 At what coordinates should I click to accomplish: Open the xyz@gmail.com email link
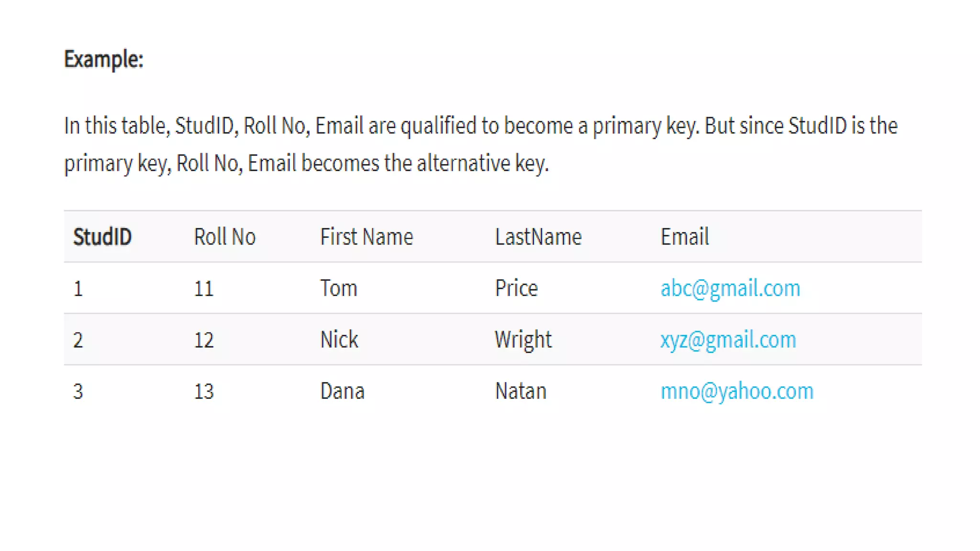728,340
